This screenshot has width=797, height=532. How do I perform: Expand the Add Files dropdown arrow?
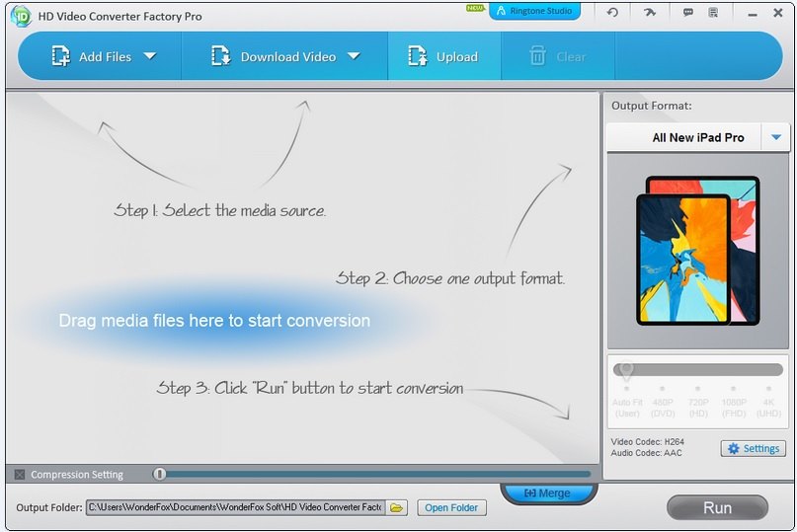tap(150, 56)
